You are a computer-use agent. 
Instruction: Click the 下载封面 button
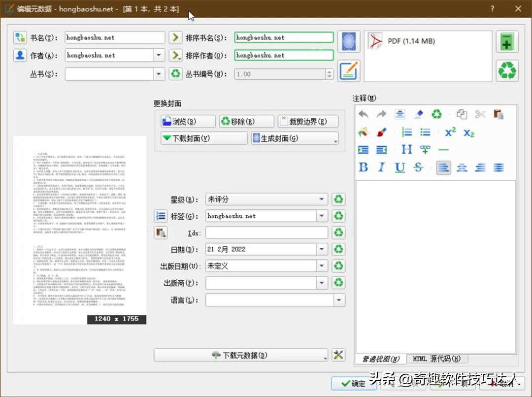click(x=204, y=138)
